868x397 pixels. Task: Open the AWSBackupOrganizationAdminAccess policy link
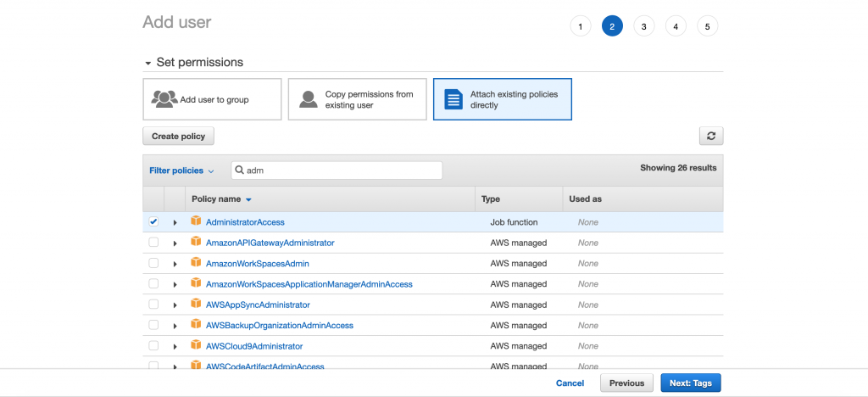pos(280,326)
